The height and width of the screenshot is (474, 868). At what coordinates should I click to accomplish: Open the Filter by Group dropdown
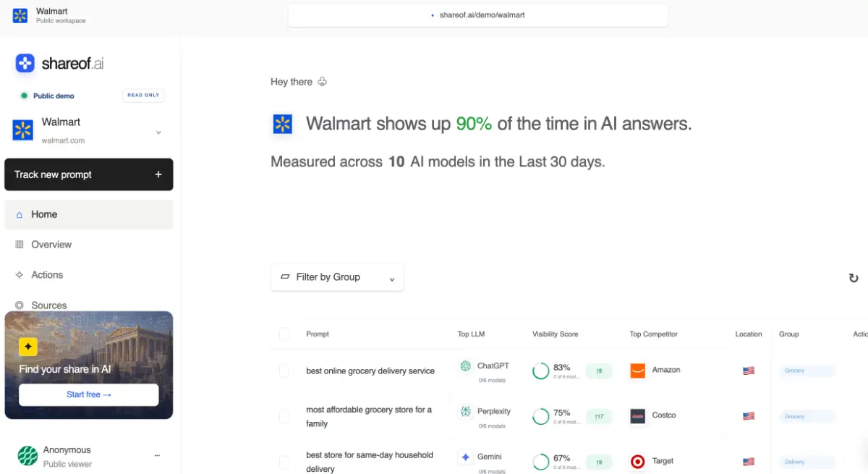pos(337,277)
